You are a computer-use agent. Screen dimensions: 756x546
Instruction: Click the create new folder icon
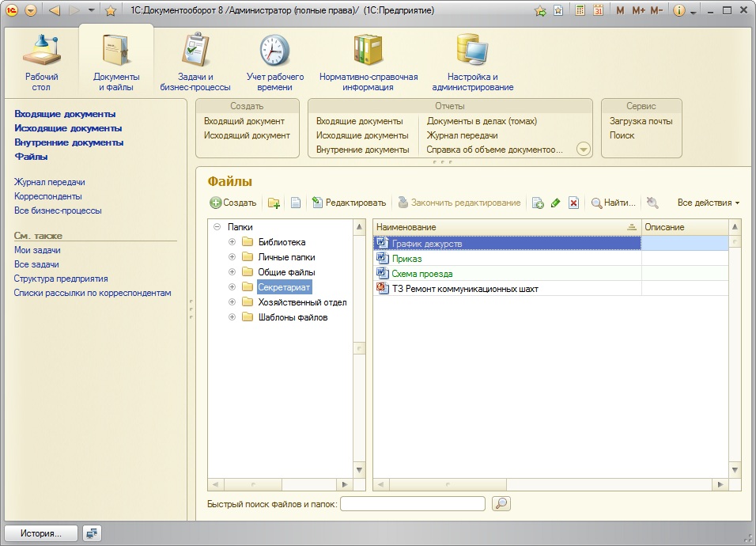coord(274,203)
